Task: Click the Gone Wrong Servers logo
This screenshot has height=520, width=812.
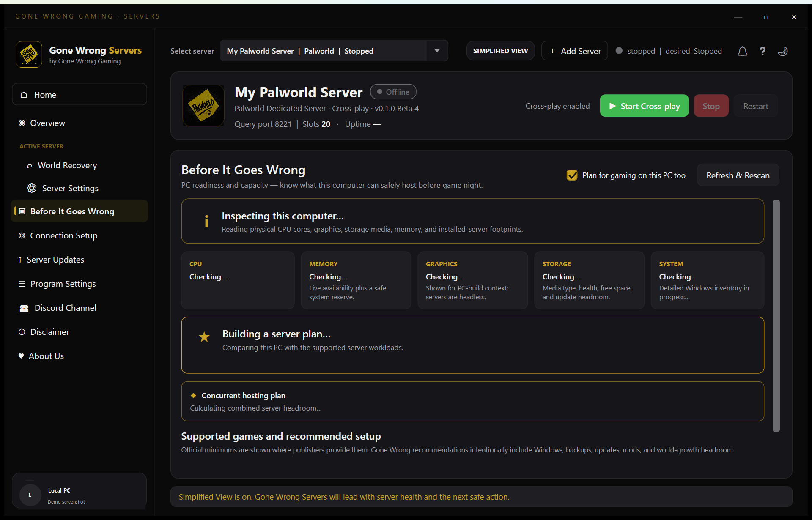Action: (x=29, y=54)
